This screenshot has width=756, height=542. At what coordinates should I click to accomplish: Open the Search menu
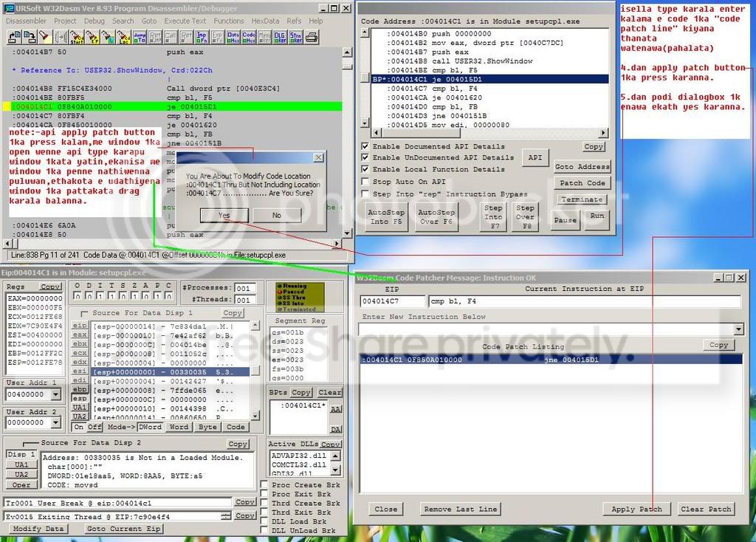click(x=123, y=21)
